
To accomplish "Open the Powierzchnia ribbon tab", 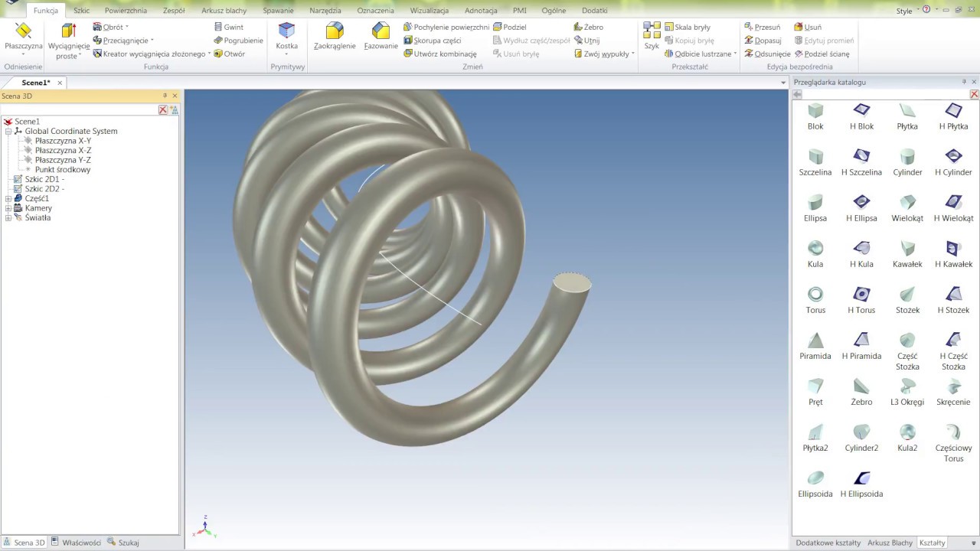I will (126, 11).
